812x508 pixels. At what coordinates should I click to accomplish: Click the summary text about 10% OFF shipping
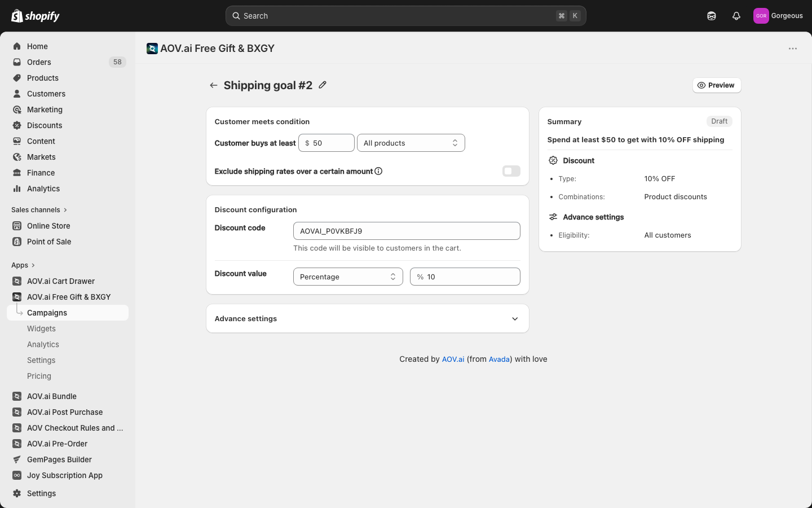tap(636, 140)
